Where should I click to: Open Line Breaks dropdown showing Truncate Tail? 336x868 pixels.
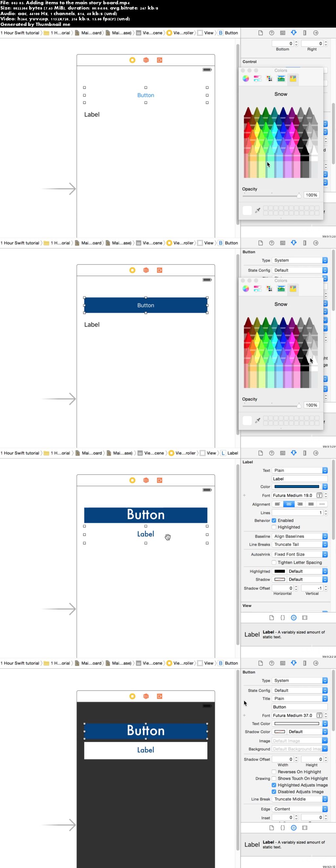pyautogui.click(x=300, y=544)
